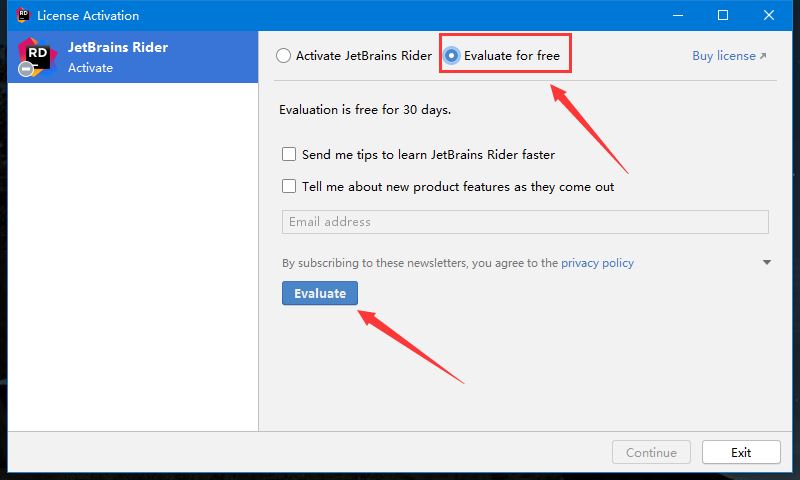Viewport: 800px width, 480px height.
Task: Click the Continue button
Action: [651, 452]
